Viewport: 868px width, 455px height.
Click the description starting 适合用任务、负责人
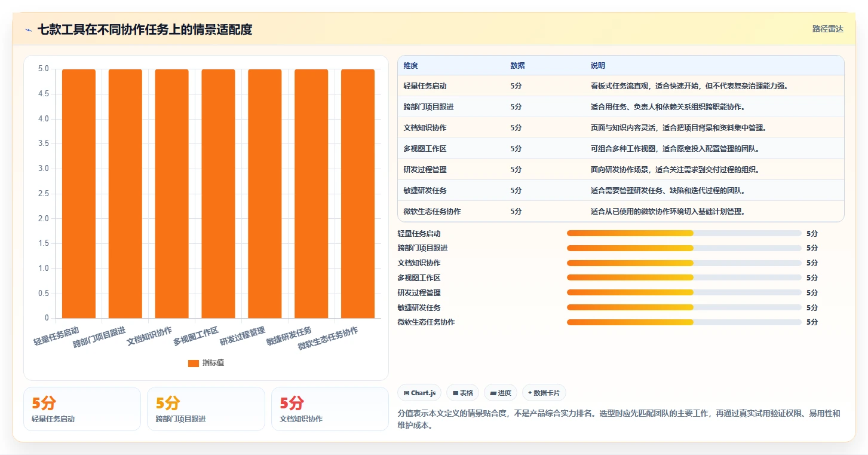pos(669,107)
